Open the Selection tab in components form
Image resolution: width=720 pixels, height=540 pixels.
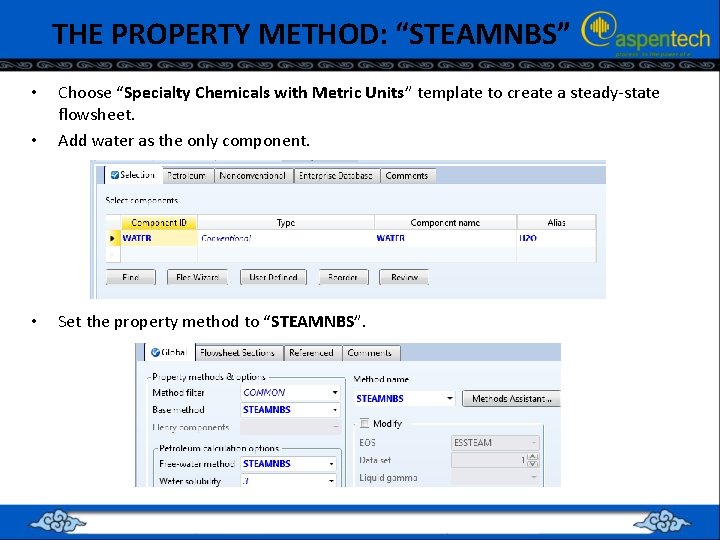[x=133, y=175]
